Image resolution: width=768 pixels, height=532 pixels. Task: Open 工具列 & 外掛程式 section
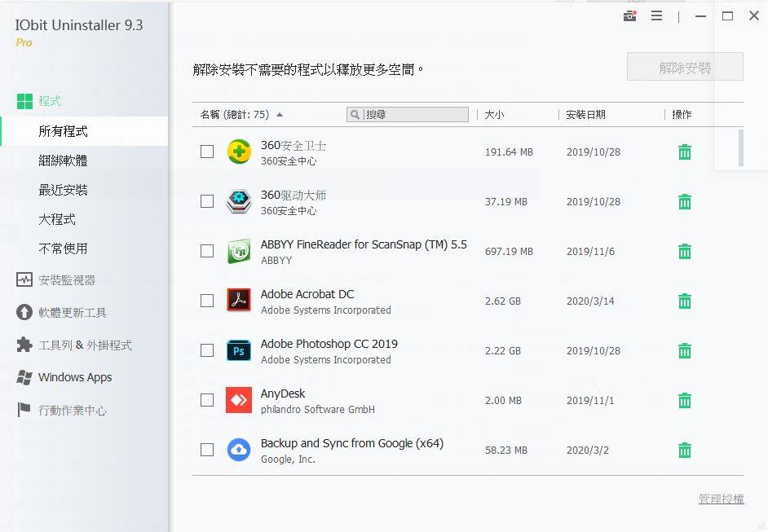click(86, 345)
